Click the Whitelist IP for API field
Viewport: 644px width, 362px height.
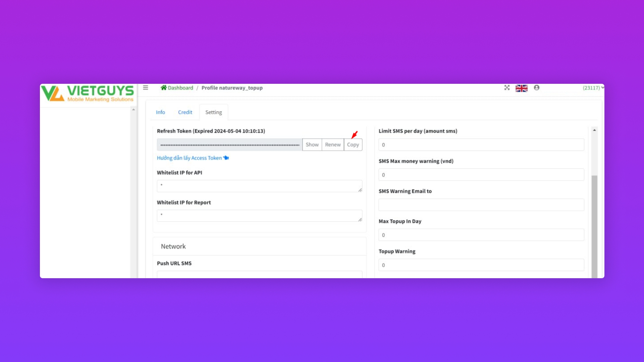259,186
